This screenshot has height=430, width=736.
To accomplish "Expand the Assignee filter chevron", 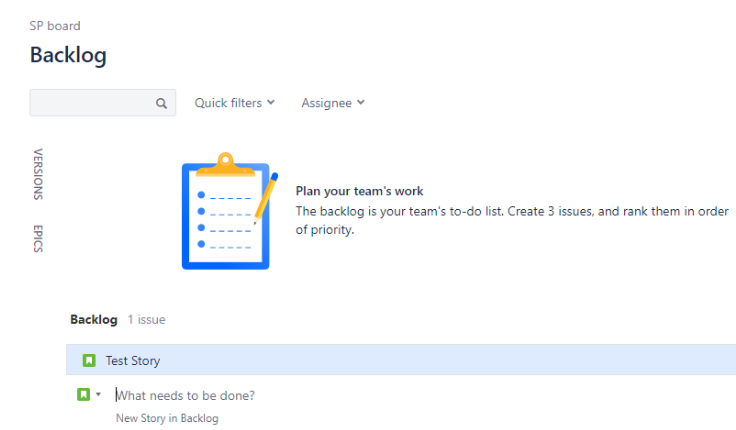I will point(360,102).
